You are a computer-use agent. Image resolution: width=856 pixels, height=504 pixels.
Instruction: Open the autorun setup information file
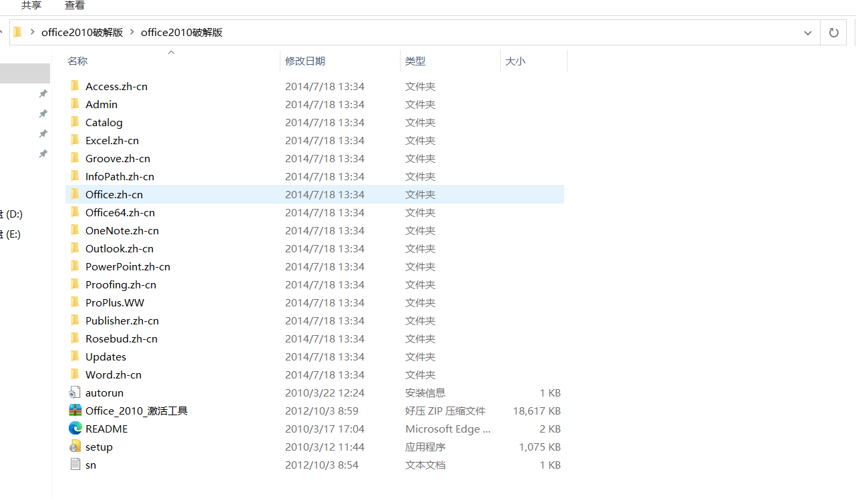105,393
